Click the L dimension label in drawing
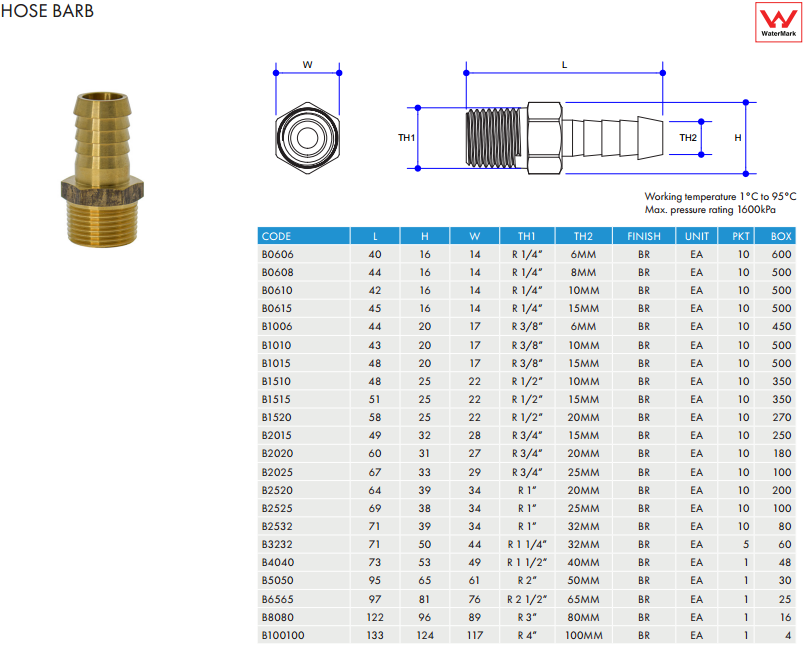Viewport: 804px width, 646px height. [x=564, y=65]
